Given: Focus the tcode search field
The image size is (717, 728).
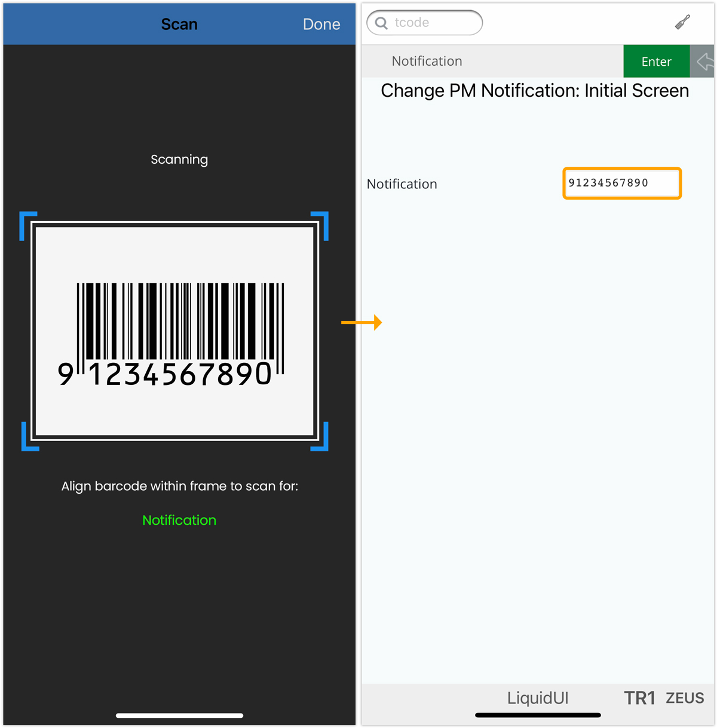Looking at the screenshot, I should 425,23.
